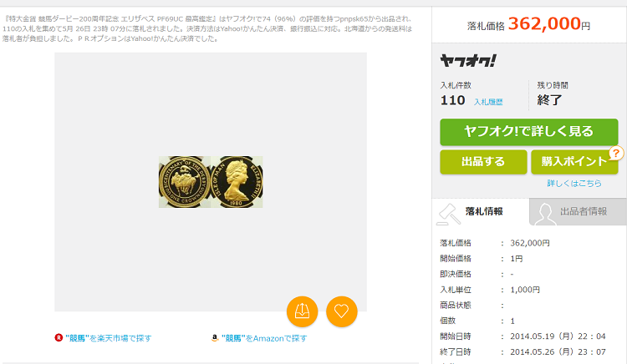Click the Elizabeth II coin portrait image
This screenshot has width=627, height=364.
pyautogui.click(x=237, y=182)
